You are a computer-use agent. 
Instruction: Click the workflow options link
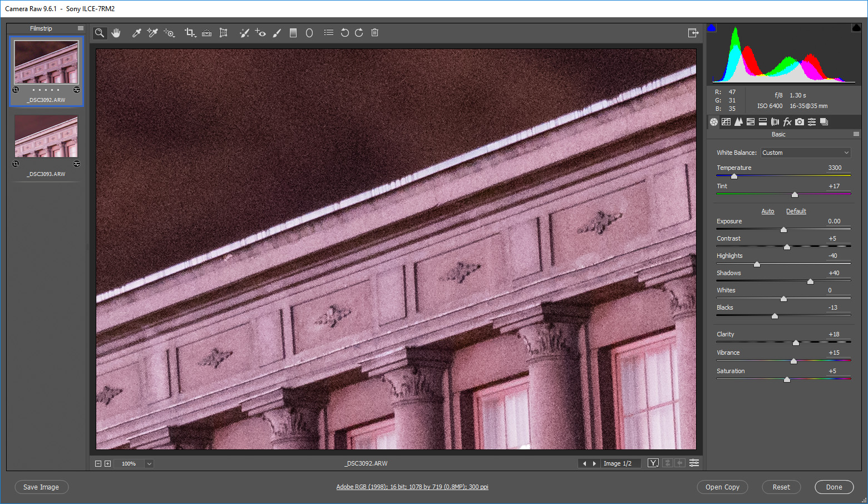pos(412,487)
